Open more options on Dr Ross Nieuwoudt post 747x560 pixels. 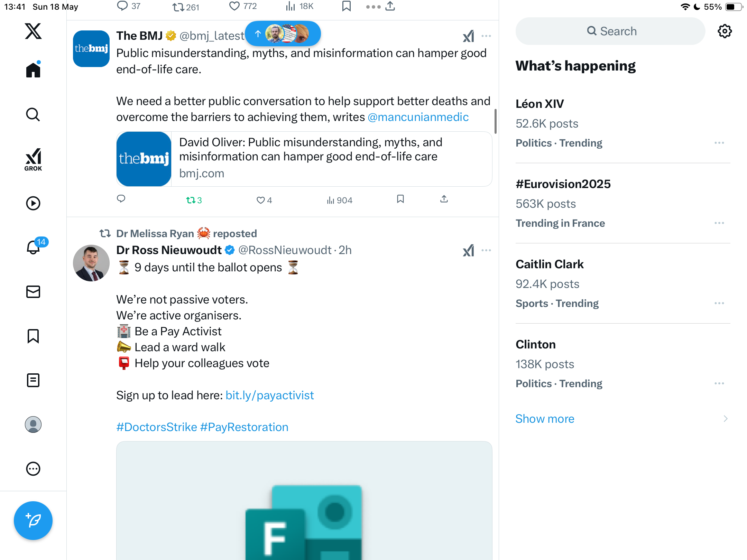coord(486,250)
